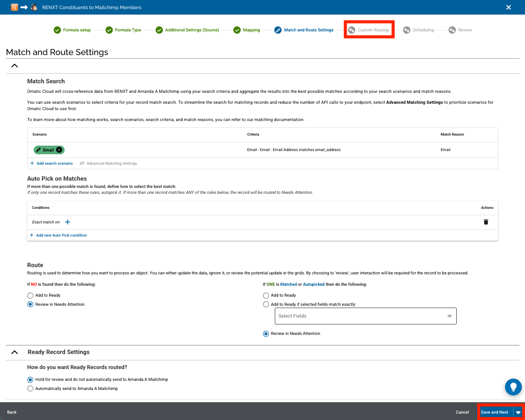
Task: Click the gear icon for Custom Routing step
Action: pos(352,30)
